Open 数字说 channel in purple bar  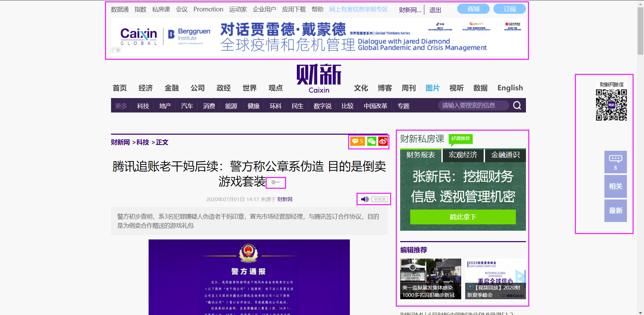(322, 106)
